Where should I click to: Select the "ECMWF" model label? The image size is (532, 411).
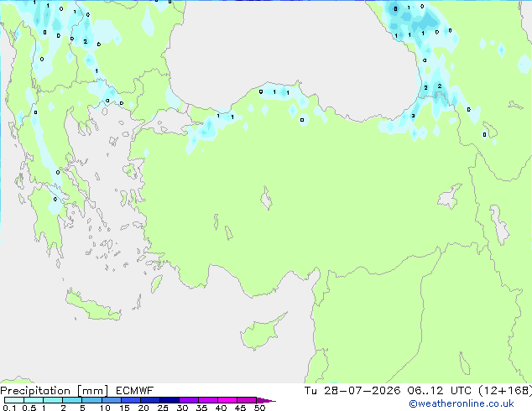135,391
